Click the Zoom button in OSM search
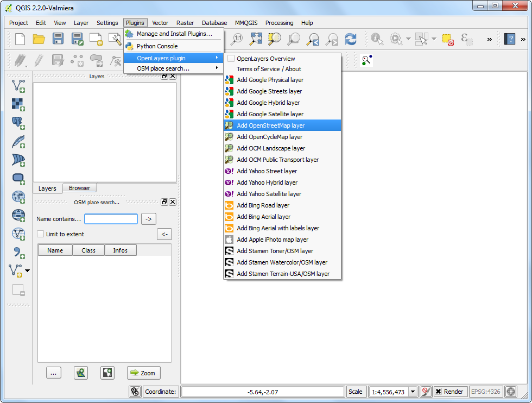The image size is (532, 403). [x=143, y=373]
